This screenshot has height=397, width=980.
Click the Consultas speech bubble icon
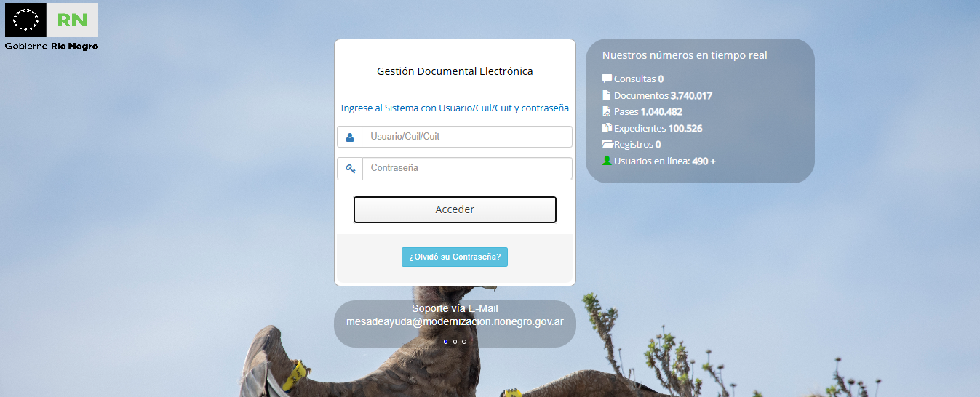pos(607,79)
